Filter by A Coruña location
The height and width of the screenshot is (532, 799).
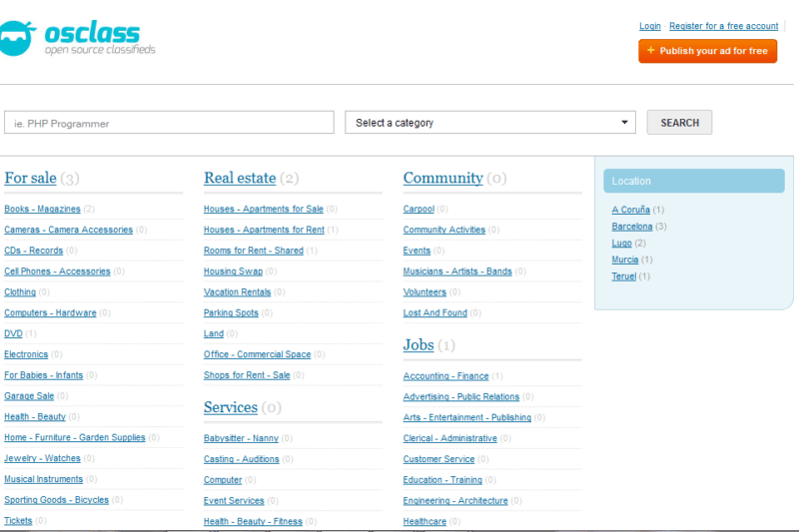tap(630, 210)
